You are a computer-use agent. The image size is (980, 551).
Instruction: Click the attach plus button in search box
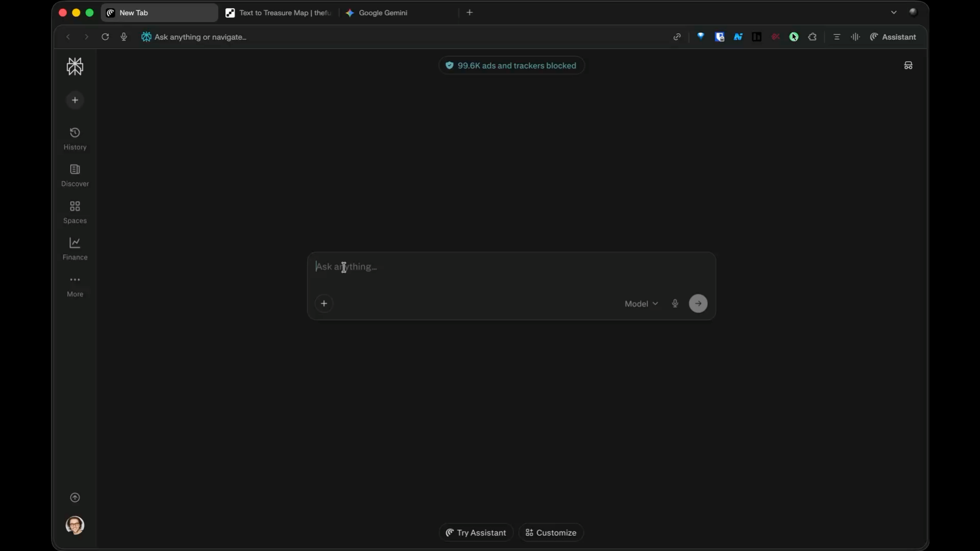coord(324,304)
